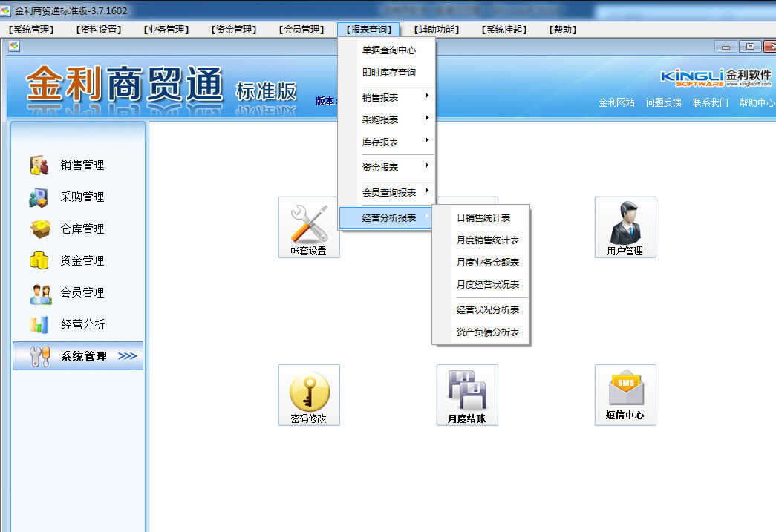
Task: Click the 销售管理 sidebar icon
Action: (x=39, y=165)
